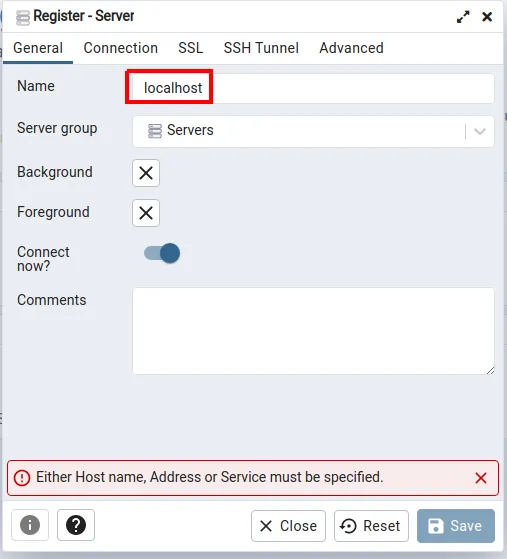
Task: Open the SSL tab
Action: click(x=191, y=48)
